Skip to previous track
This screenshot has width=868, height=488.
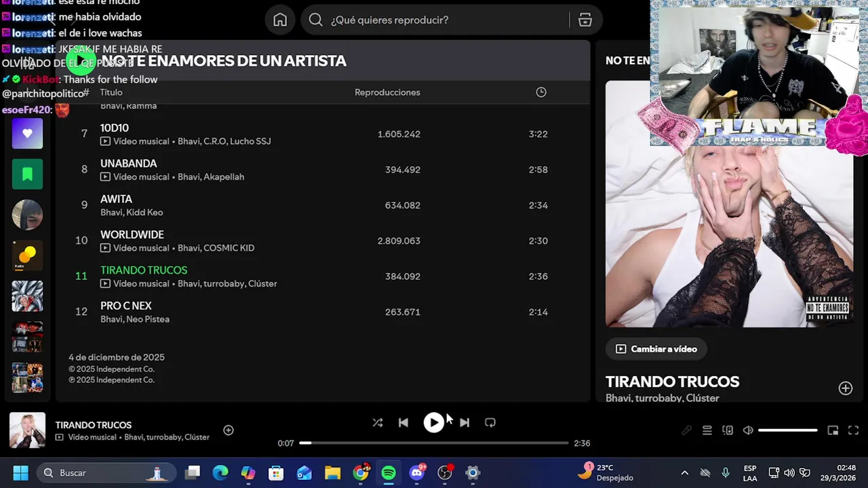point(403,422)
